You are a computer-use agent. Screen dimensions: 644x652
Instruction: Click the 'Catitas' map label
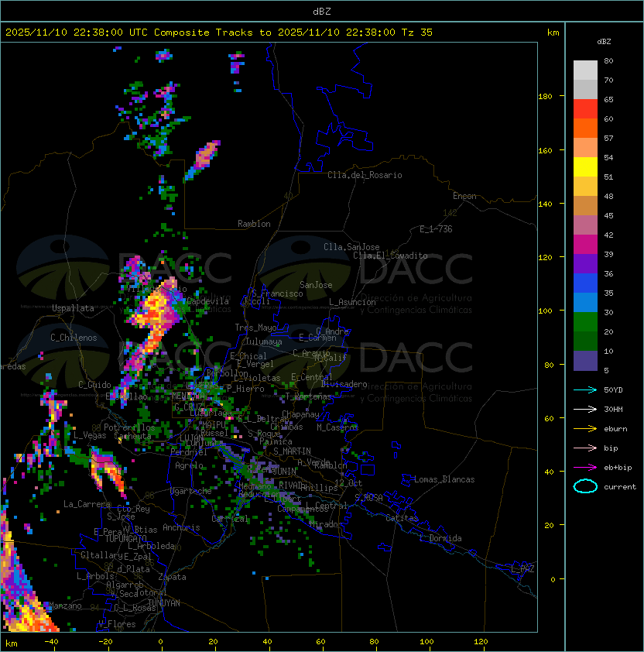(x=402, y=518)
